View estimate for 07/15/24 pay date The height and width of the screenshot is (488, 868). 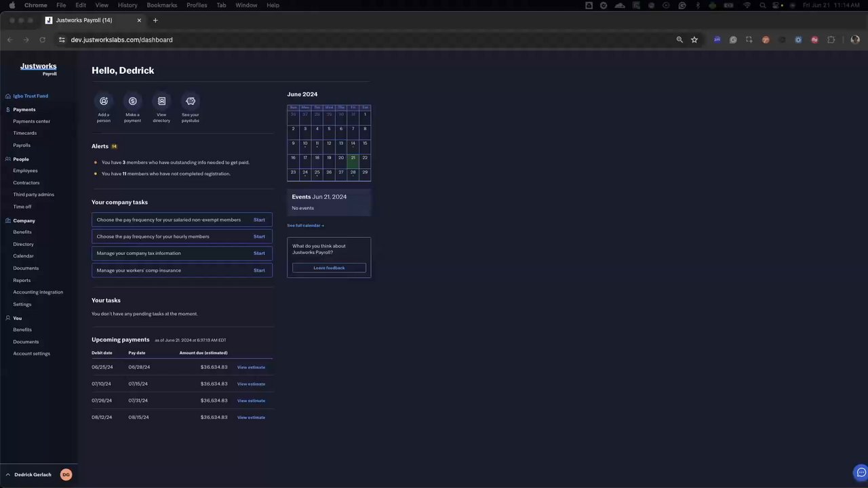pyautogui.click(x=251, y=384)
